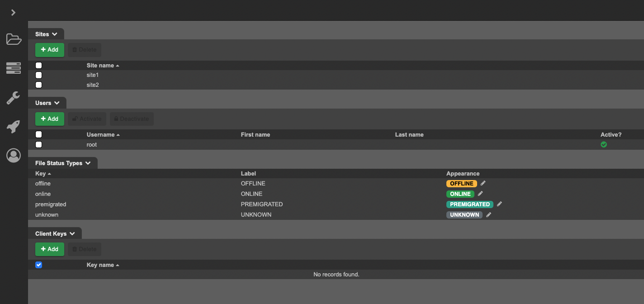644x304 pixels.
Task: Click the site2 row name
Action: [93, 85]
